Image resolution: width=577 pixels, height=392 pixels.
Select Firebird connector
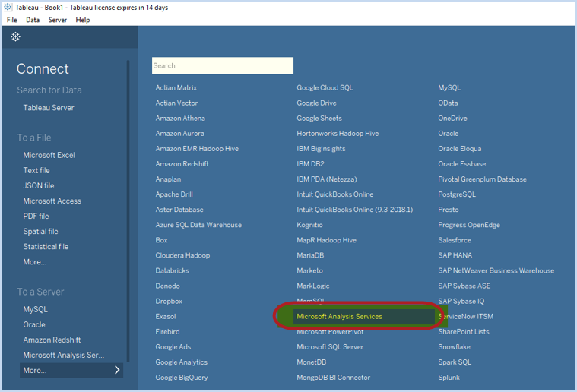pos(167,332)
